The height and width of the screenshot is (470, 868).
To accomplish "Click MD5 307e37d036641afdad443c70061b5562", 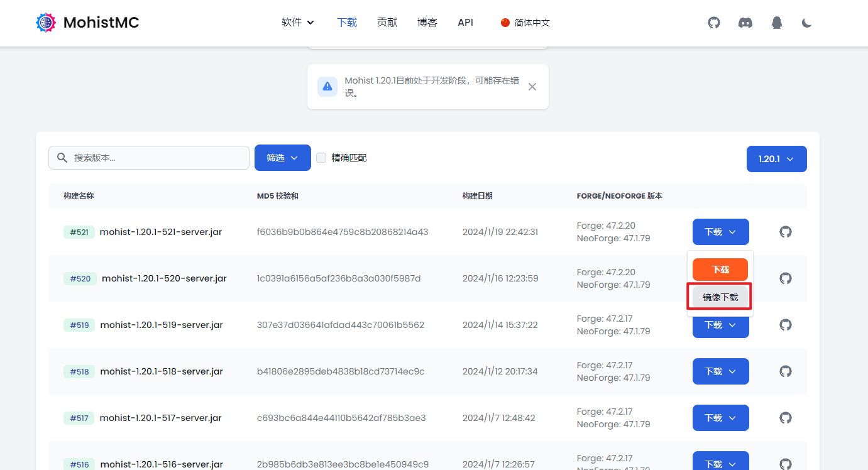I will click(x=341, y=325).
